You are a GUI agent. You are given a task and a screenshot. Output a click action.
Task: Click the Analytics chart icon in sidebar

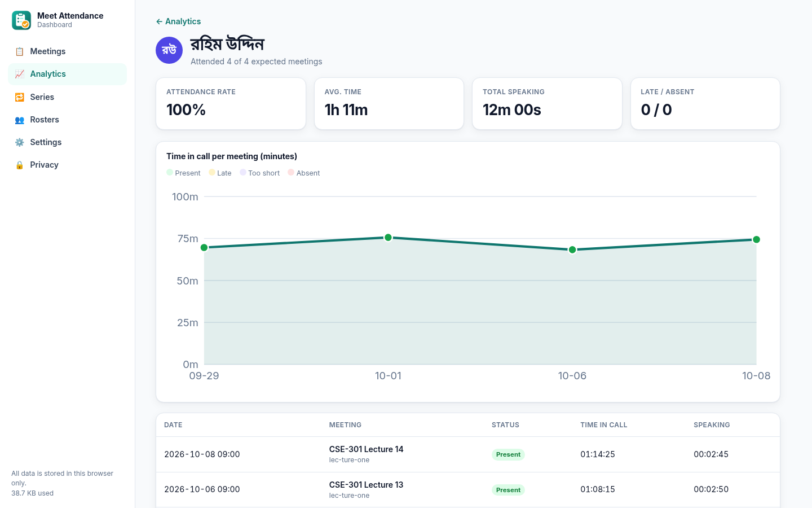20,75
